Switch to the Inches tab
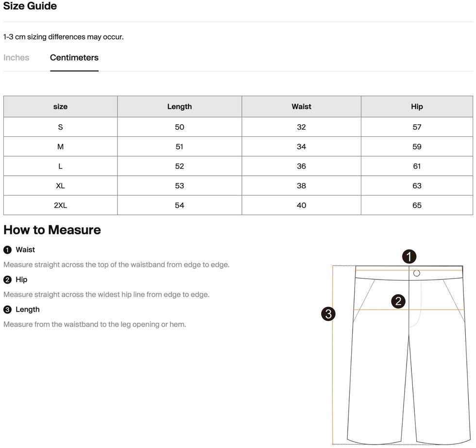Screen dimensions: 476x448 coord(16,58)
